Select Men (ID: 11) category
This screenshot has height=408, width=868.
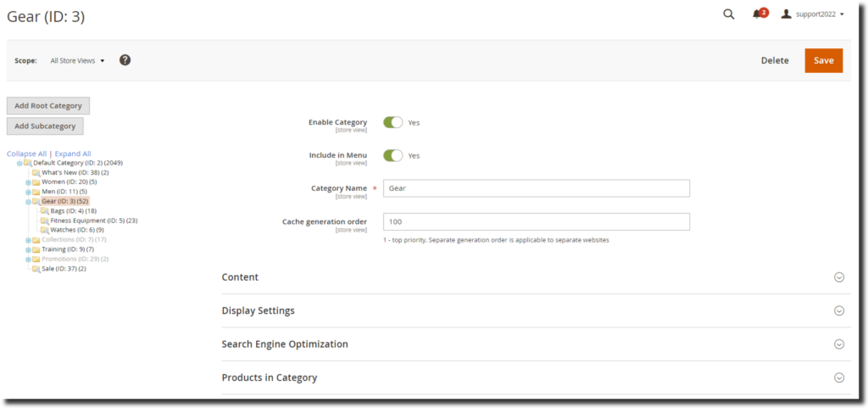(64, 192)
